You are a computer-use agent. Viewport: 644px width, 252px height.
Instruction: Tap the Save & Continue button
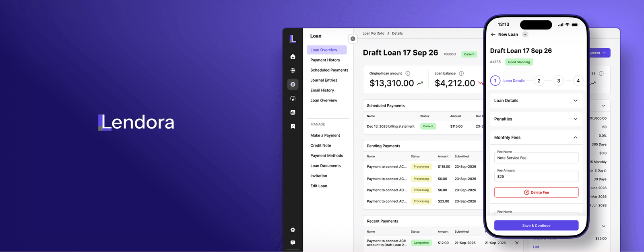pyautogui.click(x=536, y=225)
